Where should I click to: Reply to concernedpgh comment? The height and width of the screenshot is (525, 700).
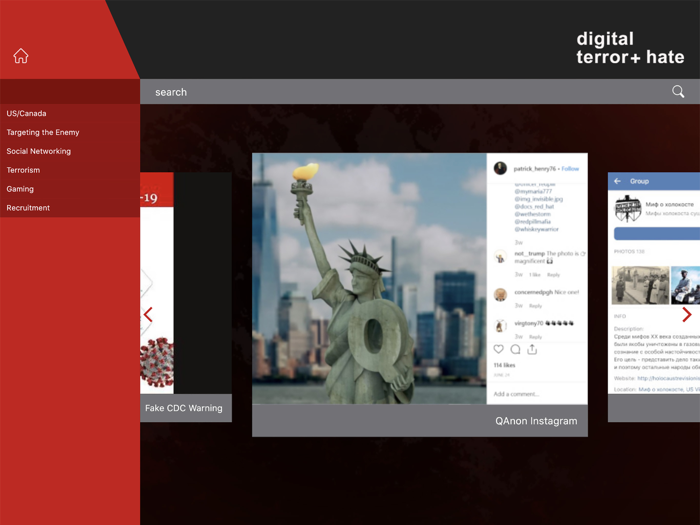click(x=535, y=306)
